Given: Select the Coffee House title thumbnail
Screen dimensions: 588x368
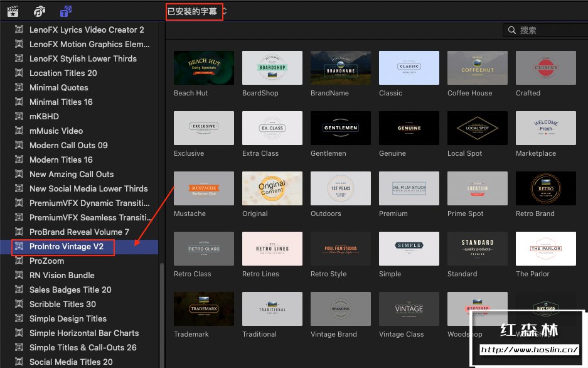Looking at the screenshot, I should click(x=478, y=68).
